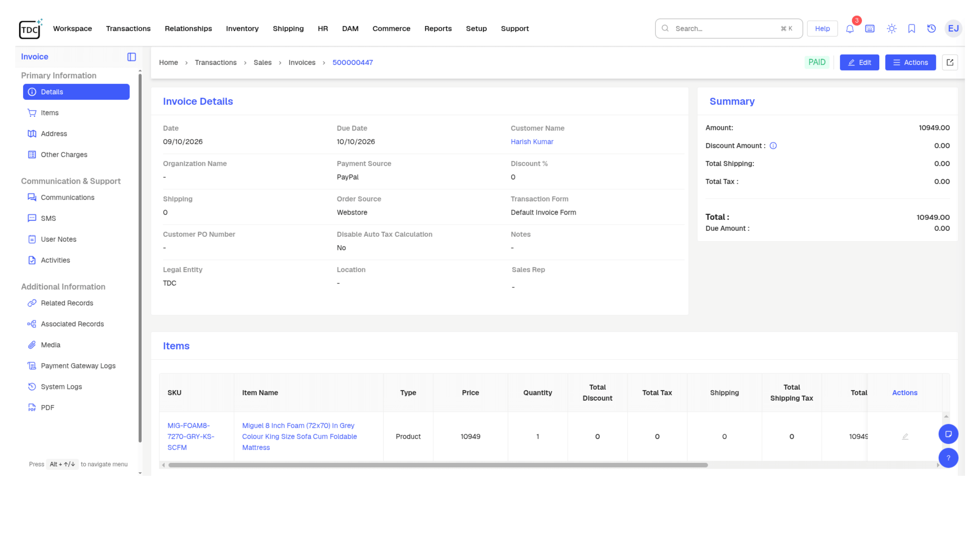
Task: Click edit pencil in Mattress item row
Action: [x=905, y=436]
